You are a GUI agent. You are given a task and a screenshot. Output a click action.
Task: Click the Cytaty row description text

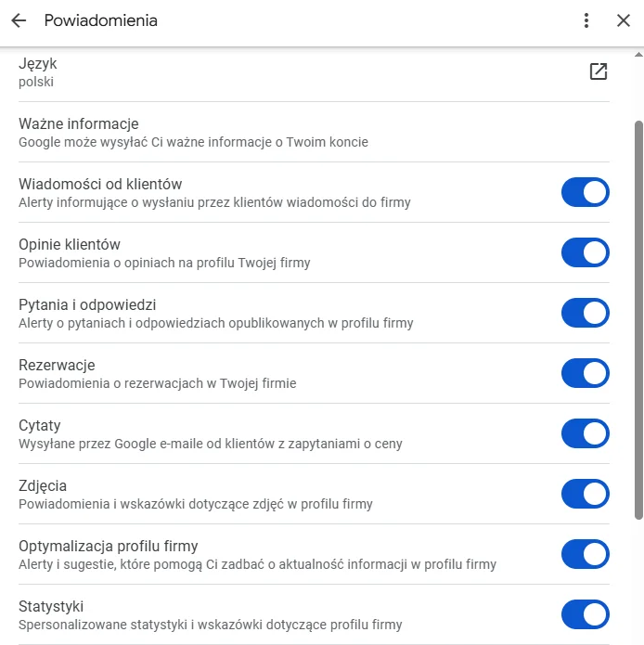211,444
